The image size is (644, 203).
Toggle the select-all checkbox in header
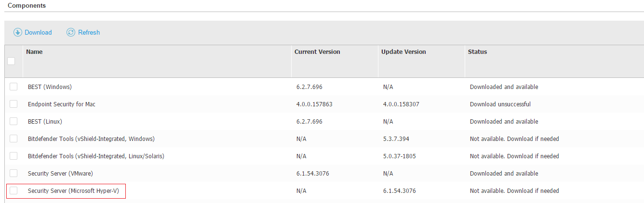pyautogui.click(x=11, y=61)
